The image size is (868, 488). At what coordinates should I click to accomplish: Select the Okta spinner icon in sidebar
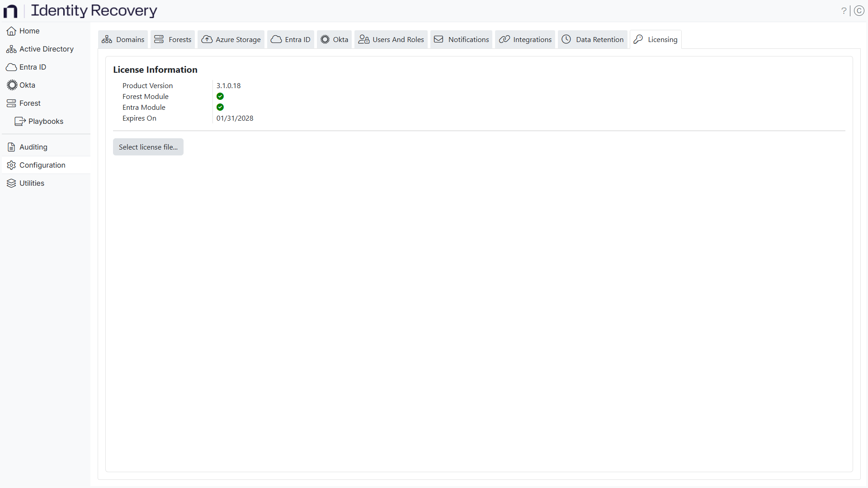click(x=10, y=85)
